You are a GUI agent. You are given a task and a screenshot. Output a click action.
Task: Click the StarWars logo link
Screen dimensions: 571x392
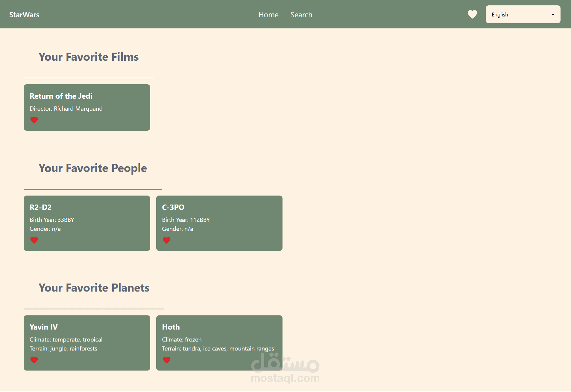point(24,15)
